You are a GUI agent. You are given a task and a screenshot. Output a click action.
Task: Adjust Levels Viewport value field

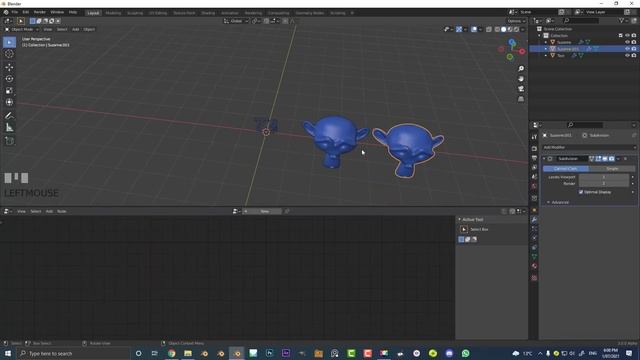[604, 177]
